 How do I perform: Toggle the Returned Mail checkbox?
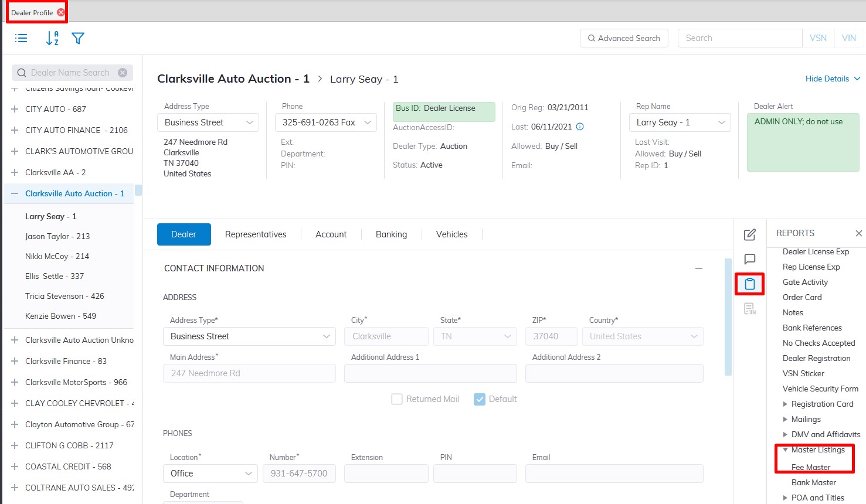(397, 399)
